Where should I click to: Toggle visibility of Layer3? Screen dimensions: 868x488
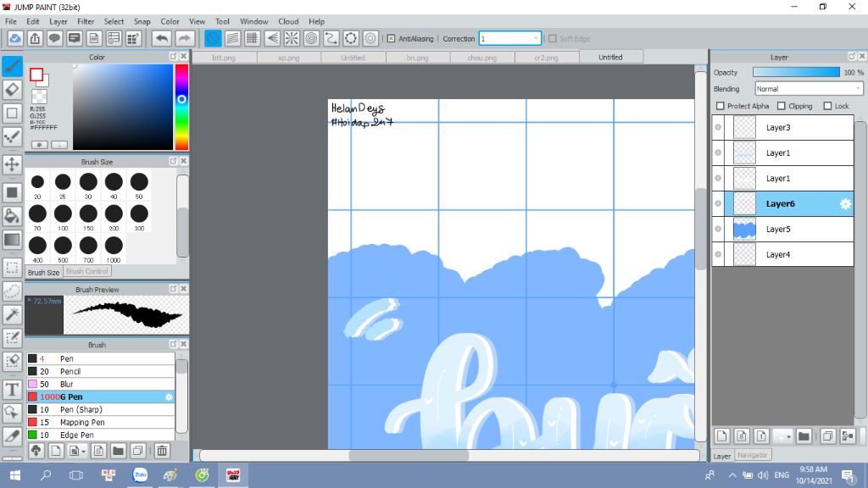pyautogui.click(x=719, y=127)
